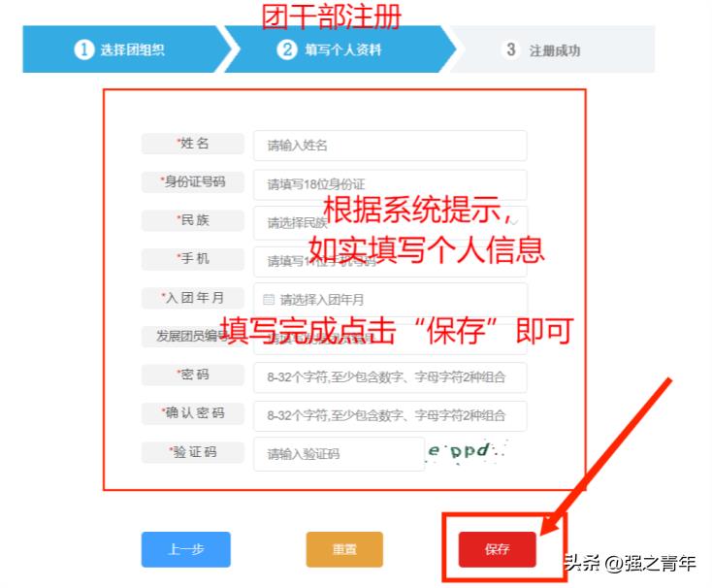Click the 注册成功 step label
The width and height of the screenshot is (712, 588).
click(x=555, y=50)
